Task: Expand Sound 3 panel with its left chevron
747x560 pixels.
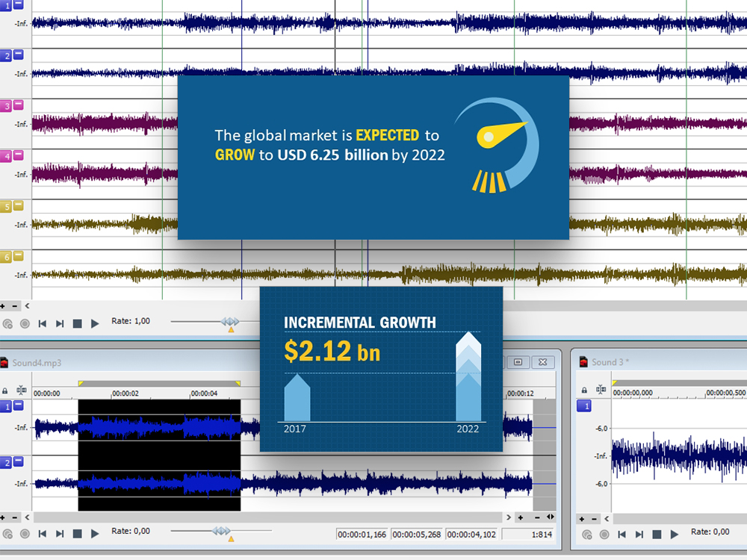Action: coord(607,518)
